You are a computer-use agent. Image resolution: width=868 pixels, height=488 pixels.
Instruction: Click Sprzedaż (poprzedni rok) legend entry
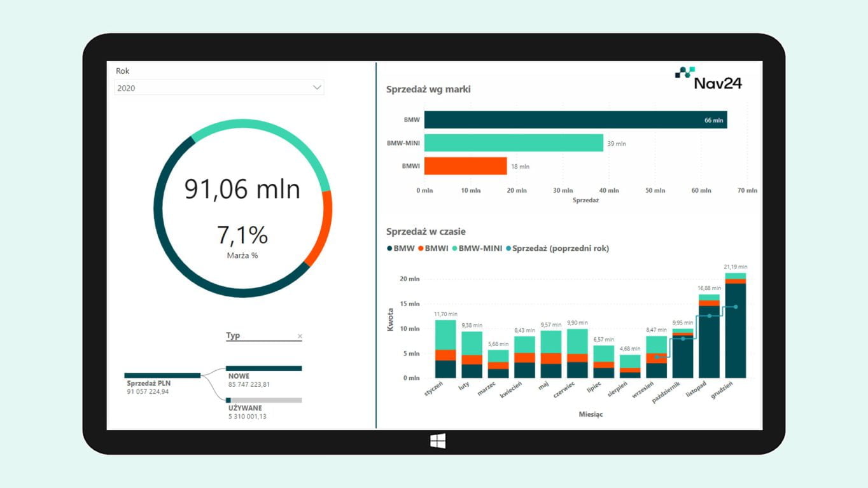point(557,249)
